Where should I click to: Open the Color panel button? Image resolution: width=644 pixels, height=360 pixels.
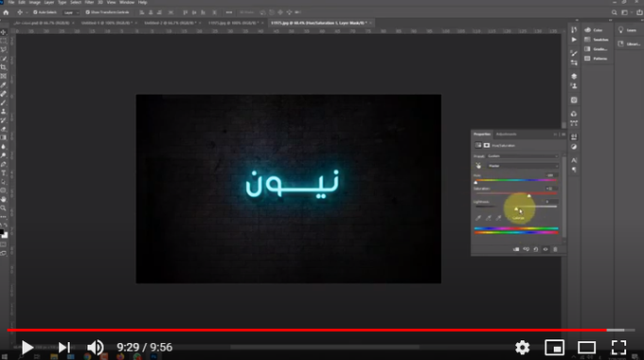tap(594, 30)
